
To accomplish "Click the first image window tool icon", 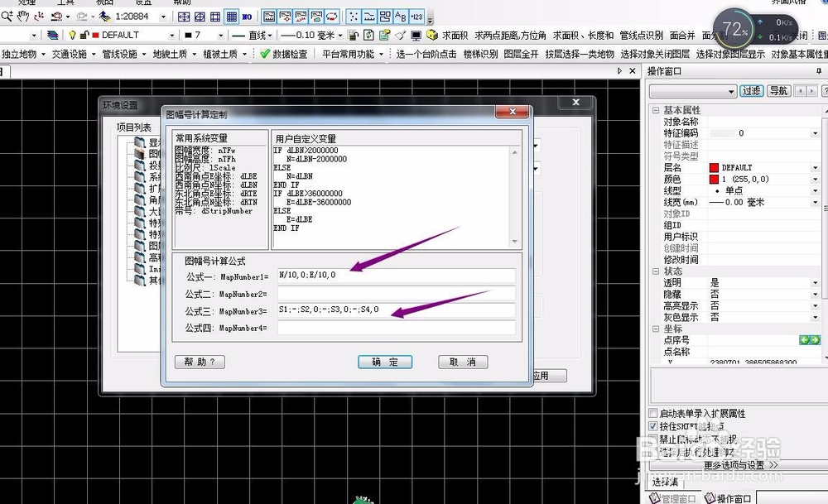I will point(269,17).
